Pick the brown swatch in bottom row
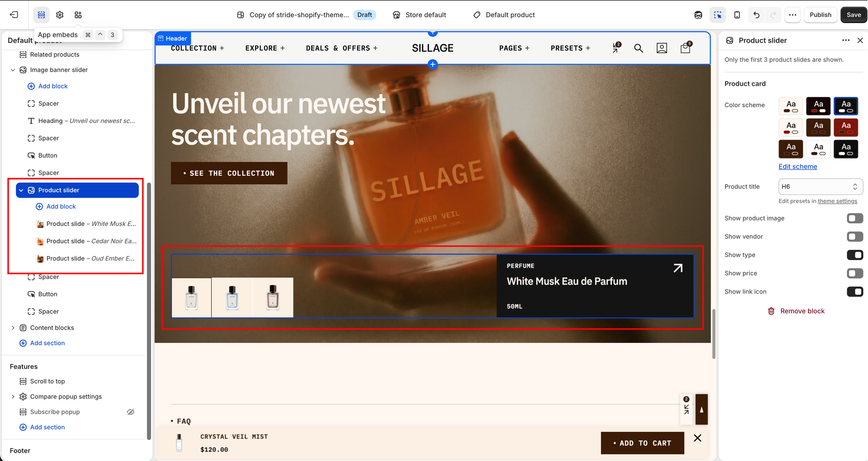Image resolution: width=868 pixels, height=461 pixels. click(x=791, y=149)
